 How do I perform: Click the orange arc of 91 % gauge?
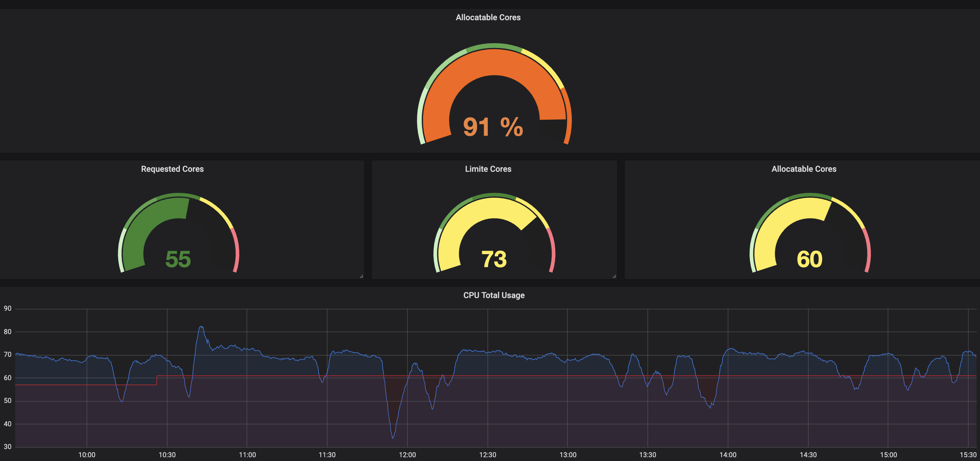(x=494, y=63)
